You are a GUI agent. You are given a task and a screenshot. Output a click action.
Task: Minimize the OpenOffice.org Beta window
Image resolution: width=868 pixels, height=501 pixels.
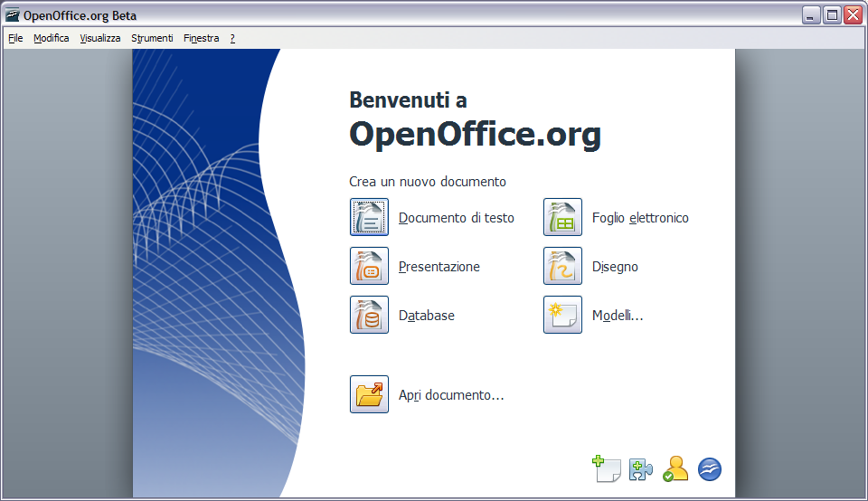coord(811,15)
